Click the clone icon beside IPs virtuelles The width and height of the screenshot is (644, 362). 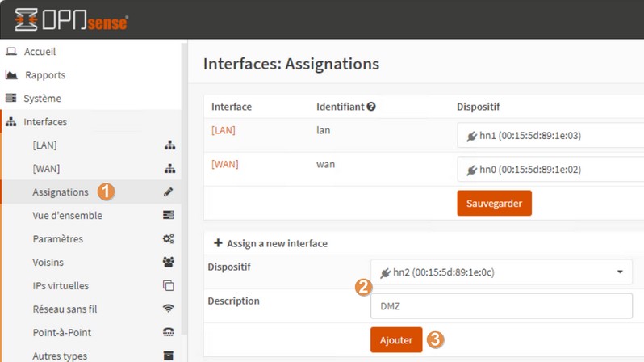(x=168, y=286)
